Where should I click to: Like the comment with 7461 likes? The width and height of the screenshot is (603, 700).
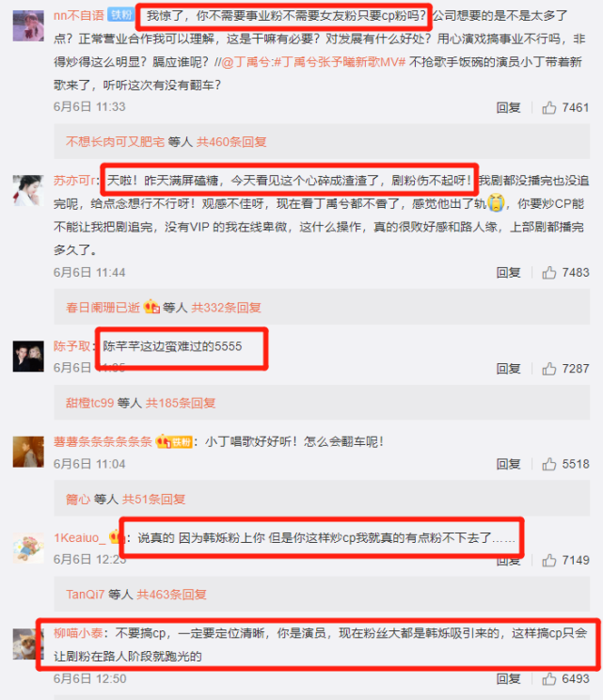coord(549,107)
